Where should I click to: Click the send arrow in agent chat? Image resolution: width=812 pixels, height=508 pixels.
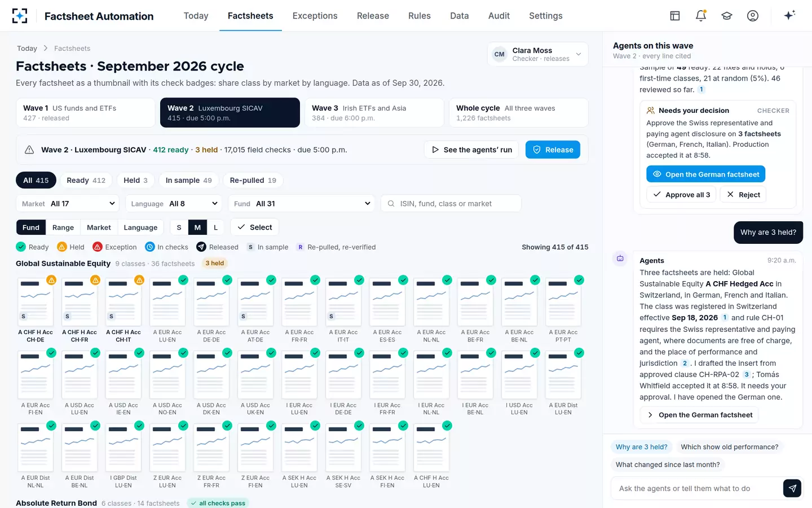click(792, 488)
